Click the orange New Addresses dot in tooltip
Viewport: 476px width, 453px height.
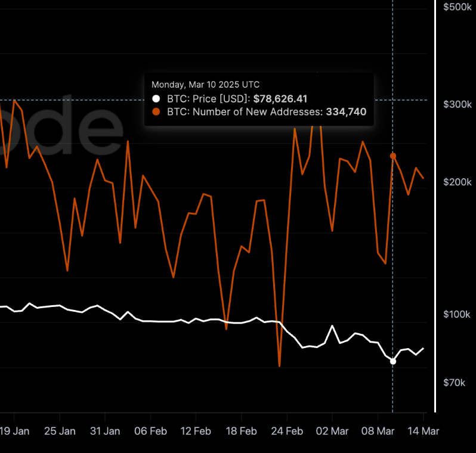click(156, 111)
